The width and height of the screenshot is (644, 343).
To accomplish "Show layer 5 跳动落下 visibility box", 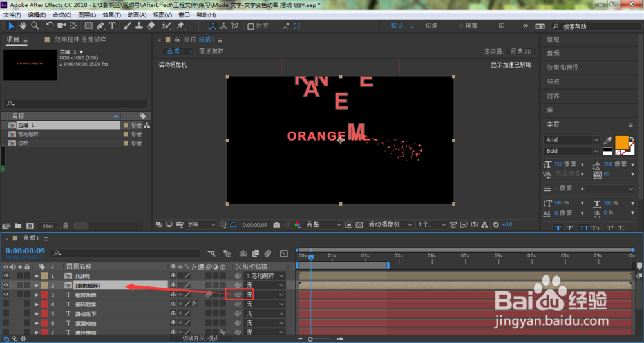I will click(x=6, y=313).
